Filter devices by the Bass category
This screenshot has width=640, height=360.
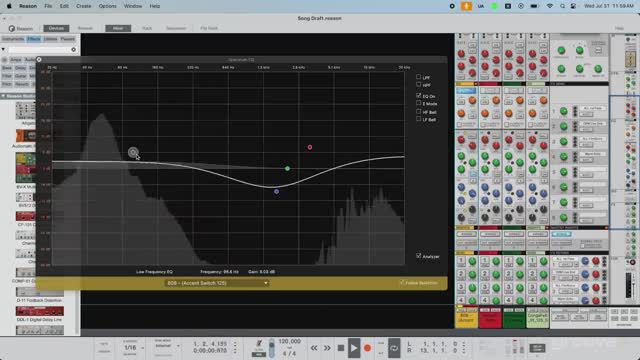[x=7, y=68]
